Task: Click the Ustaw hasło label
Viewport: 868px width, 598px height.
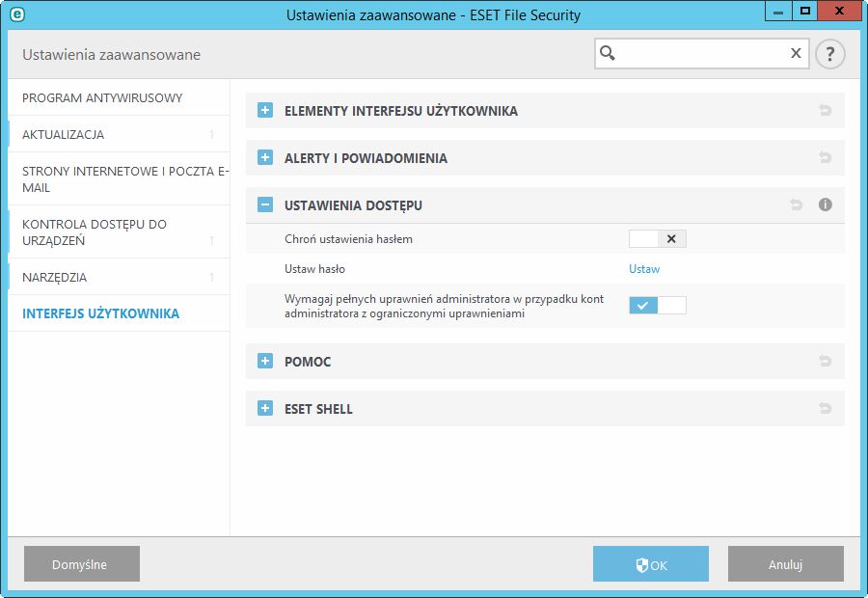Action: pyautogui.click(x=315, y=269)
